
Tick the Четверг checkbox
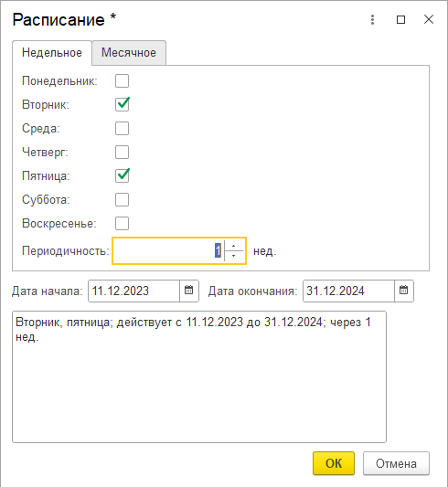122,153
